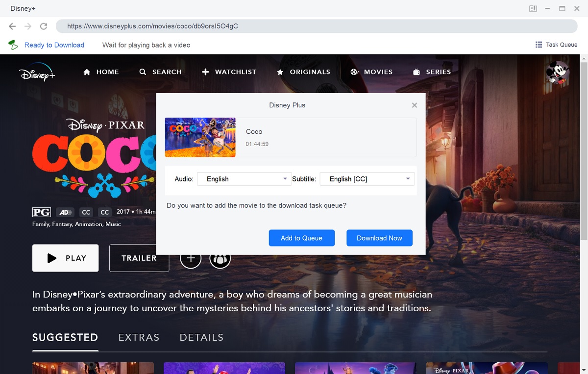Click the Coco poster thumbnail in the dialog

(200, 137)
